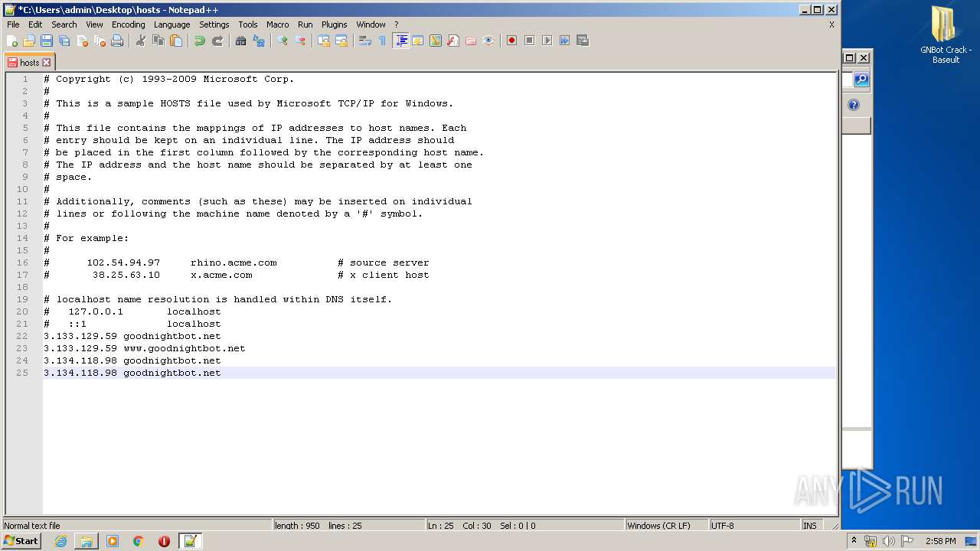Play back the recorded macro
The image size is (980, 551).
coord(547,41)
